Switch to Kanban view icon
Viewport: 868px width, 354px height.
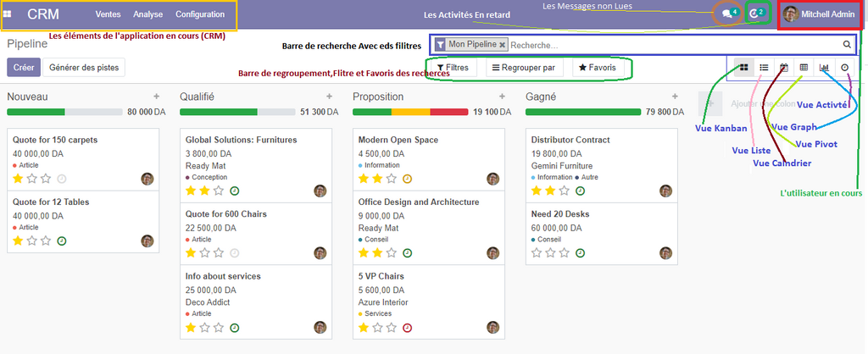tap(743, 67)
